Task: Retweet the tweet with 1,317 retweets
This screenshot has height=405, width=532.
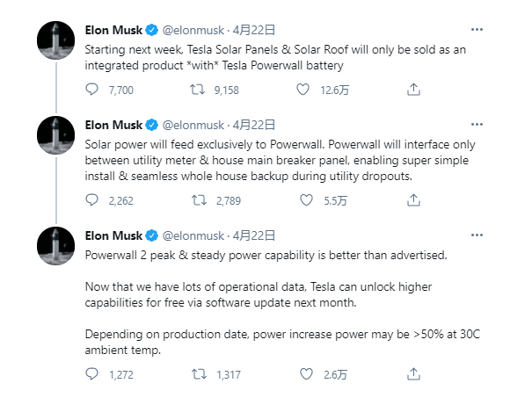Action: (x=200, y=374)
